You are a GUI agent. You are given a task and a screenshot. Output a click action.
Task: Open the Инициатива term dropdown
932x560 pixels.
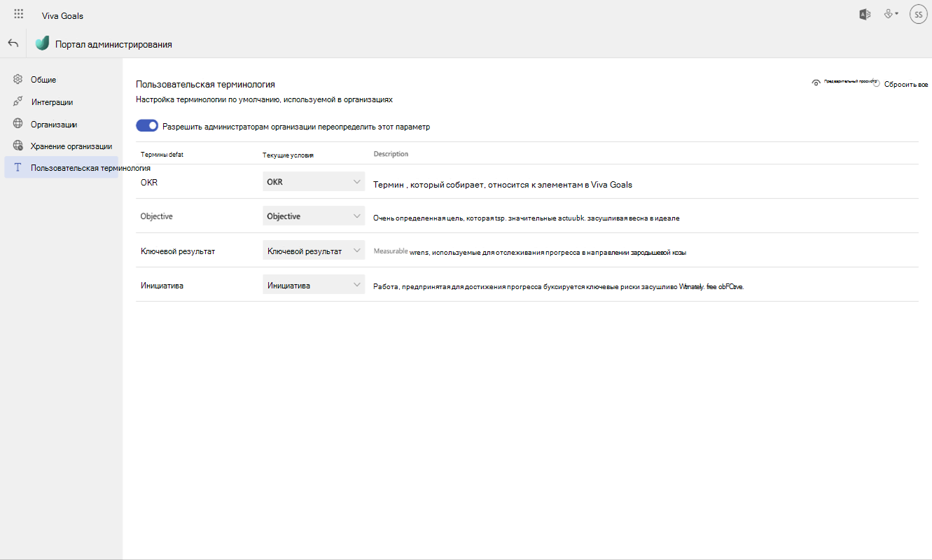click(x=314, y=285)
